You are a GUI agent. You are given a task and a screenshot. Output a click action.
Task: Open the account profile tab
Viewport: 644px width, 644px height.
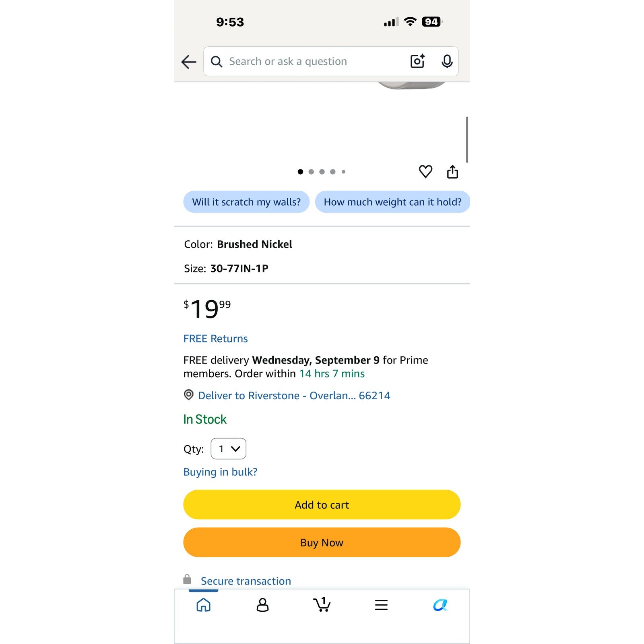(262, 605)
